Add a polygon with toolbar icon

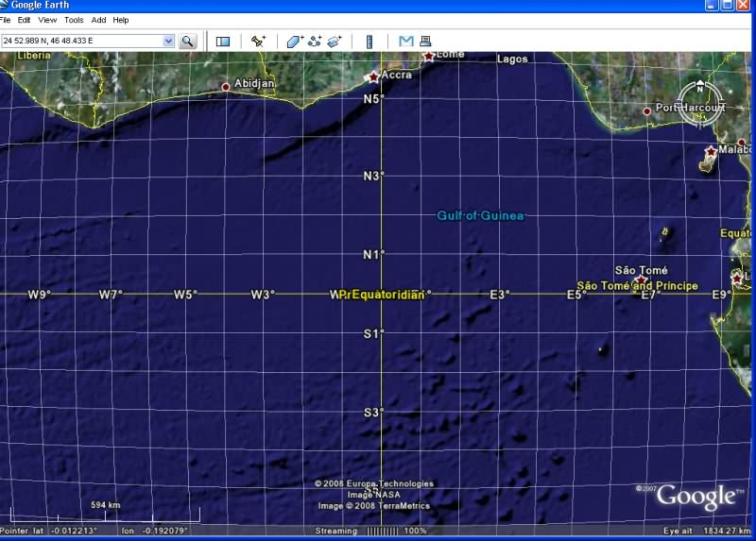click(x=295, y=42)
